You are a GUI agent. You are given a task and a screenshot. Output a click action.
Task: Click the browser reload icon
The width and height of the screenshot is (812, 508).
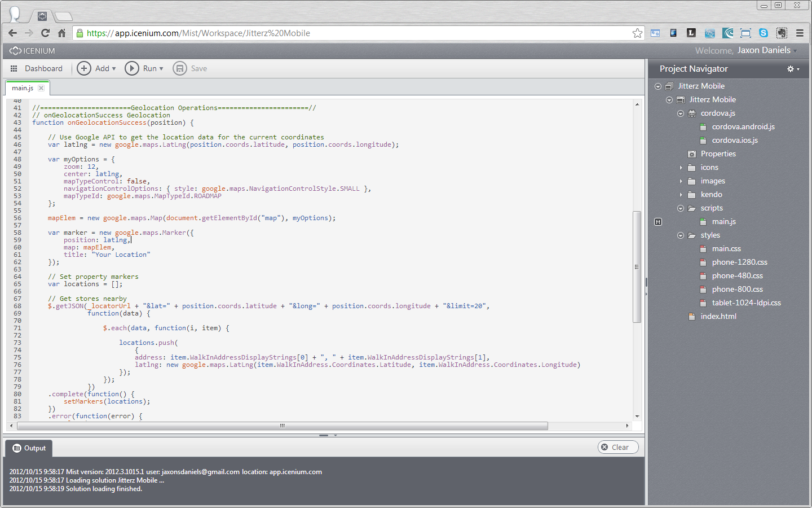point(46,33)
